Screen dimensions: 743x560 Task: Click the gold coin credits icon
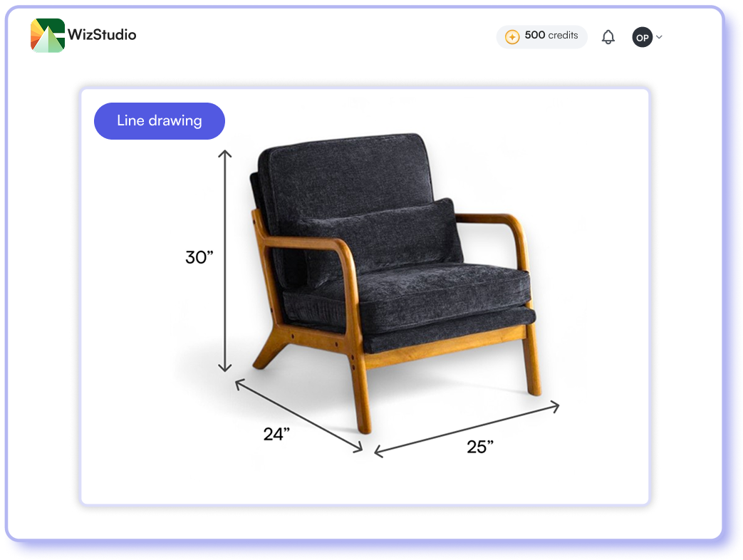tap(511, 36)
